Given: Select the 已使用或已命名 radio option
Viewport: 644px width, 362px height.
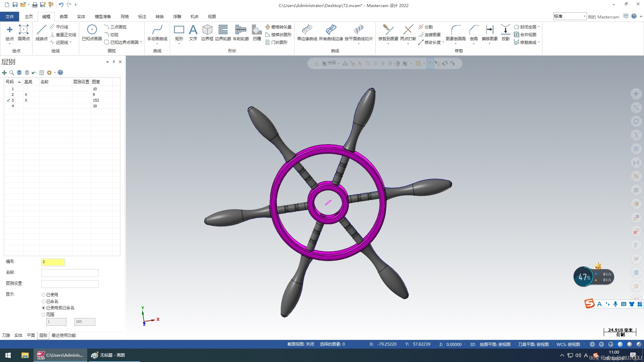Looking at the screenshot, I should pyautogui.click(x=43, y=308).
